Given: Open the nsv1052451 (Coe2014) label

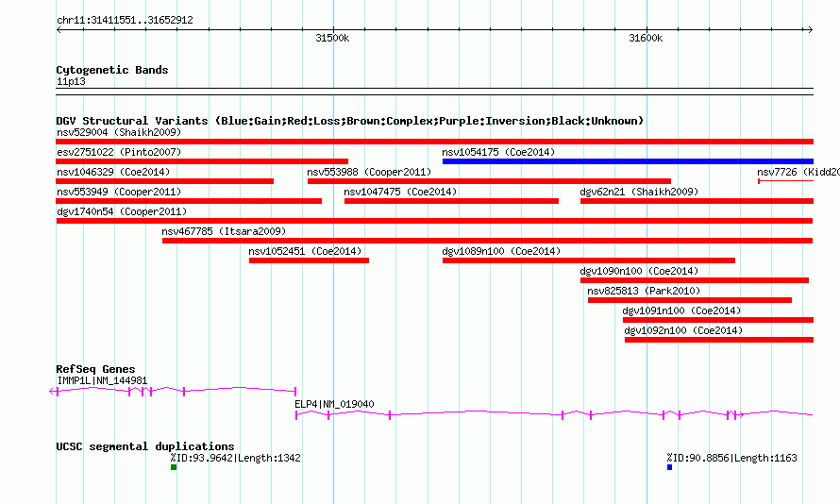Looking at the screenshot, I should click(306, 251).
